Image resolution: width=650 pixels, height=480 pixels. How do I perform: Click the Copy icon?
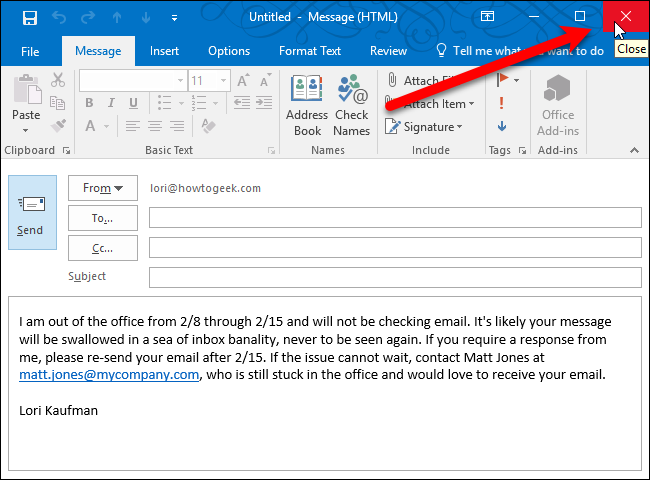(58, 103)
